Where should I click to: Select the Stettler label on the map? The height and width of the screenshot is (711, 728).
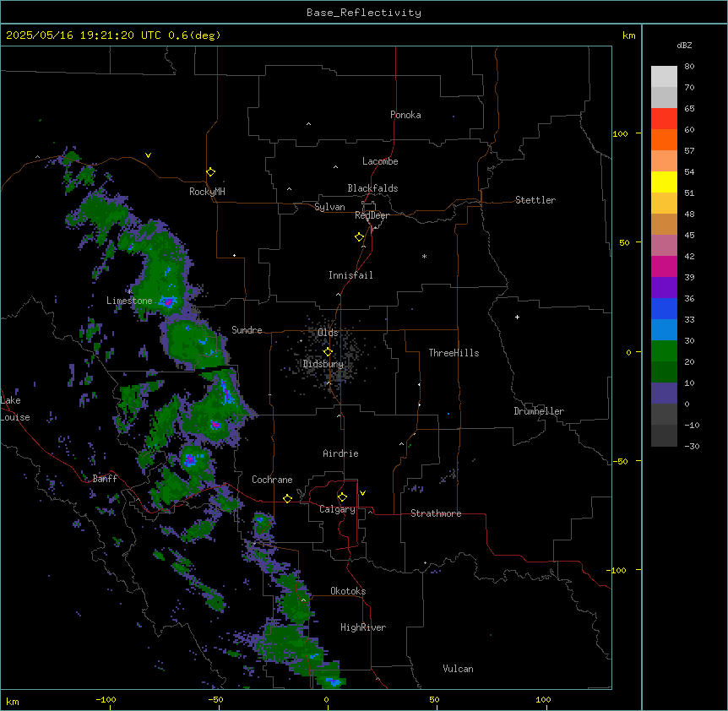[535, 200]
